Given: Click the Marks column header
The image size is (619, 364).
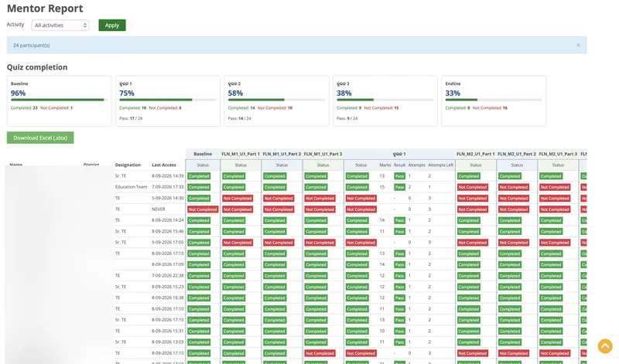Looking at the screenshot, I should pos(385,165).
